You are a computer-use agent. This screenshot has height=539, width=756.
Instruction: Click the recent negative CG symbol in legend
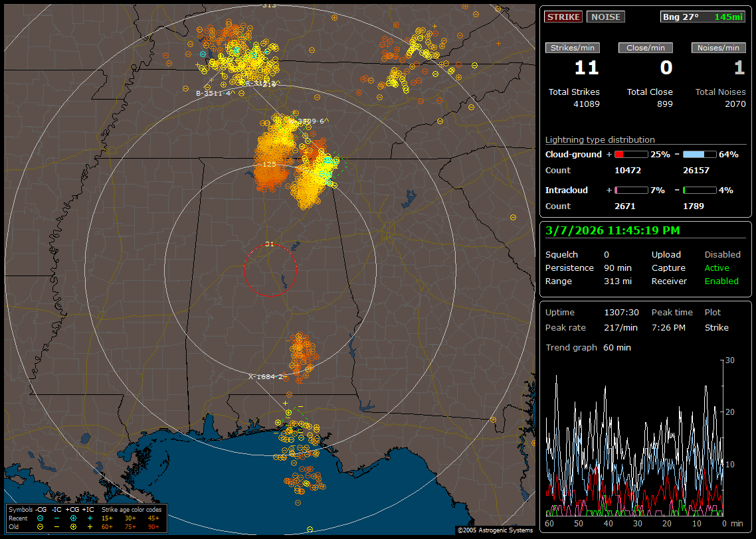41,518
